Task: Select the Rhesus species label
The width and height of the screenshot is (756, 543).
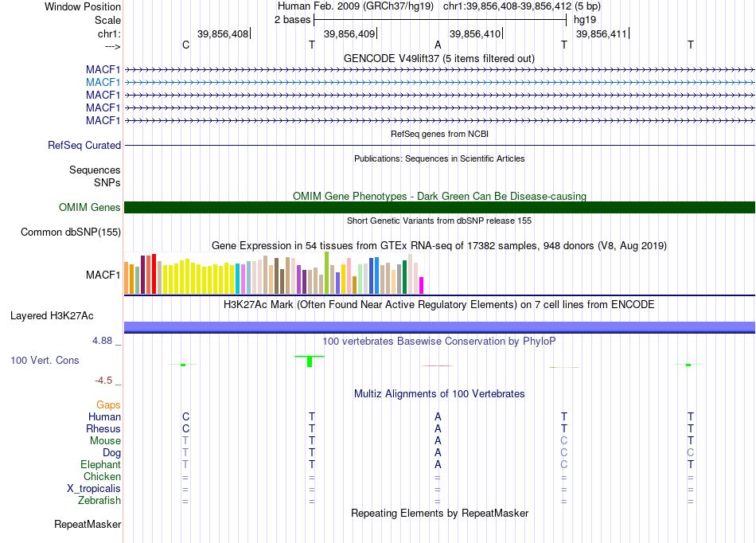Action: pos(103,428)
